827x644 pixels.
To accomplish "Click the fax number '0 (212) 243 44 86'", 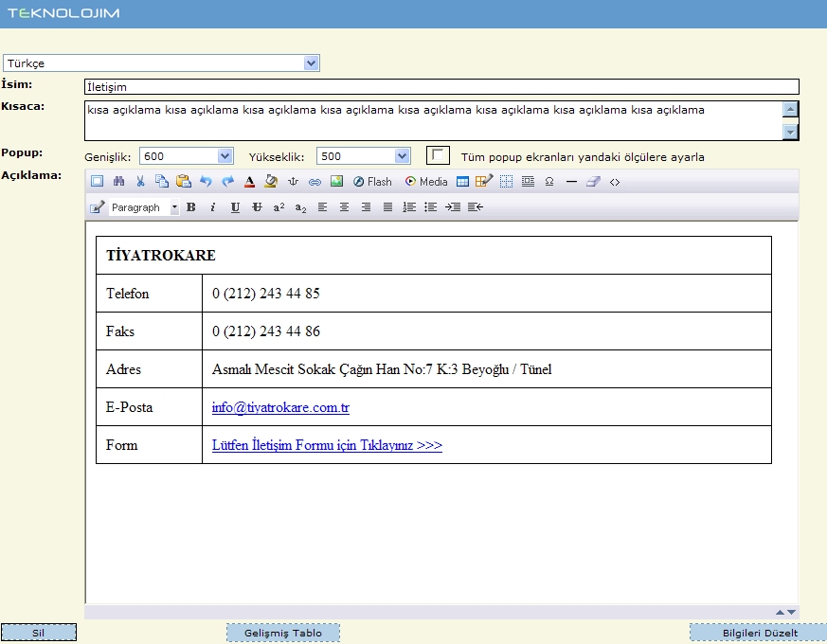I will [x=266, y=331].
